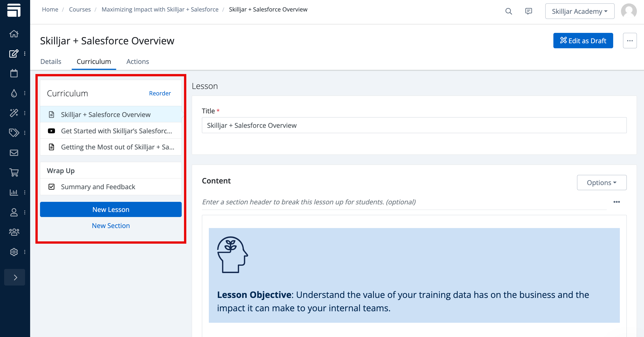The height and width of the screenshot is (337, 644).
Task: Click the lesson Title input field
Action: (414, 126)
